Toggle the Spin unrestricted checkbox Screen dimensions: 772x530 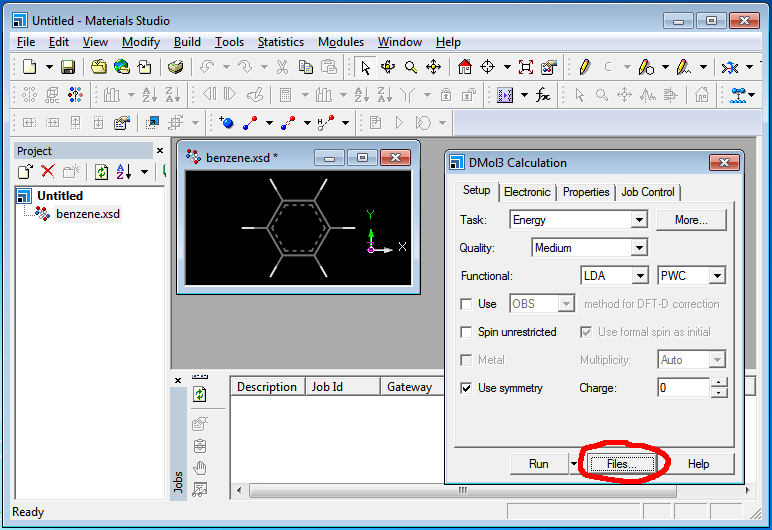point(466,332)
